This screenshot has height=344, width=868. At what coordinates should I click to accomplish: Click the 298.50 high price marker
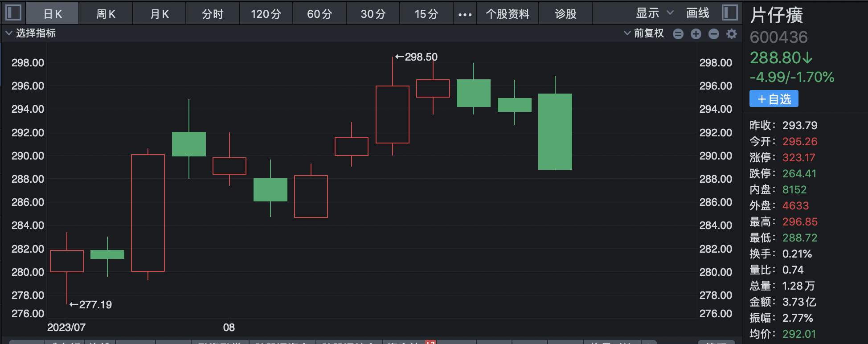click(416, 57)
